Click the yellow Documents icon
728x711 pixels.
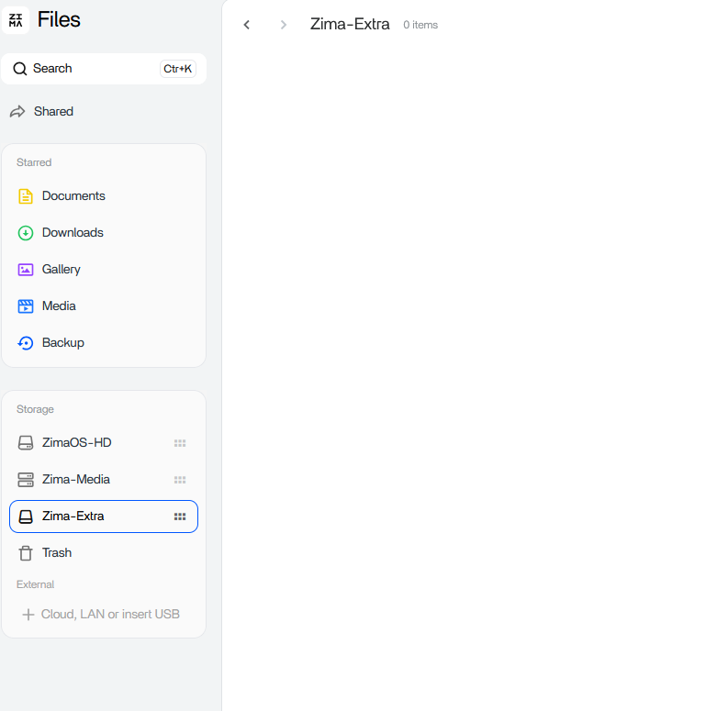(x=26, y=196)
